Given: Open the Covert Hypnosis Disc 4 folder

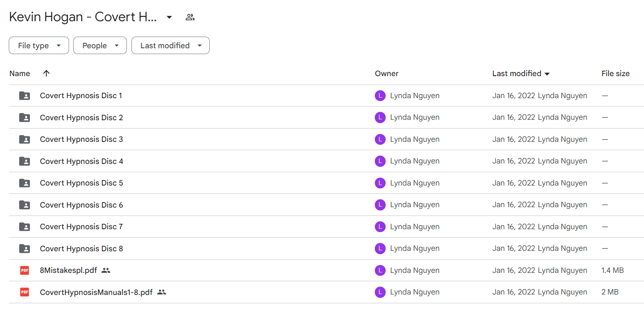Looking at the screenshot, I should 82,161.
